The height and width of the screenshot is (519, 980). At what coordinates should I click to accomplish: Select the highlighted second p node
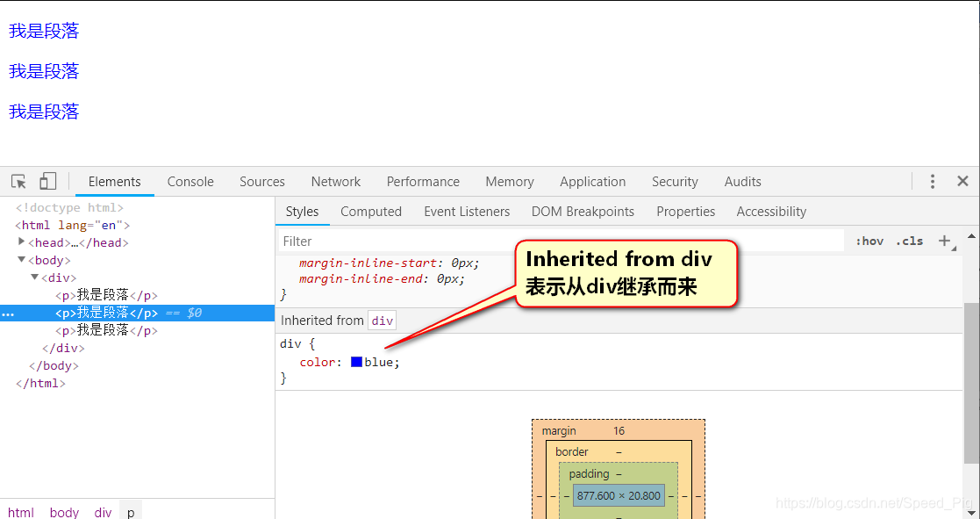point(137,313)
